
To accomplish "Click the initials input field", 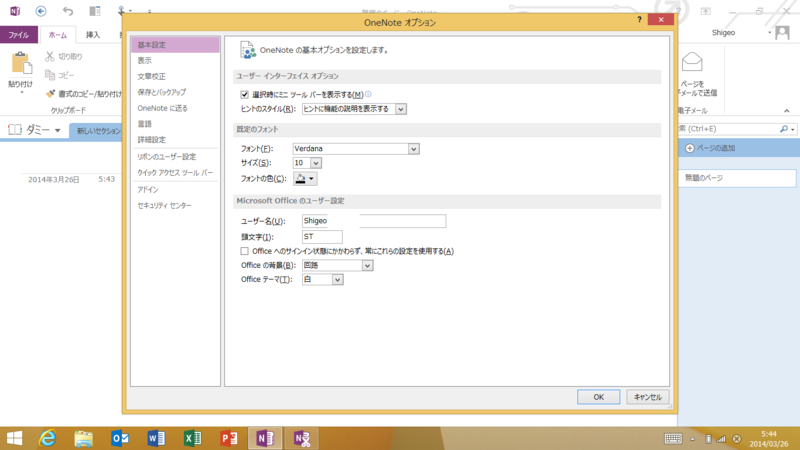I will pos(322,237).
